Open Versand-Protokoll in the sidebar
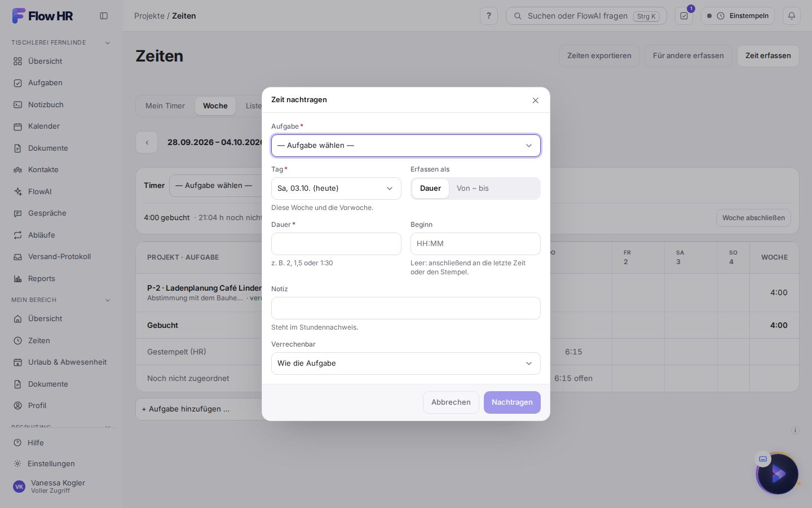 click(61, 257)
